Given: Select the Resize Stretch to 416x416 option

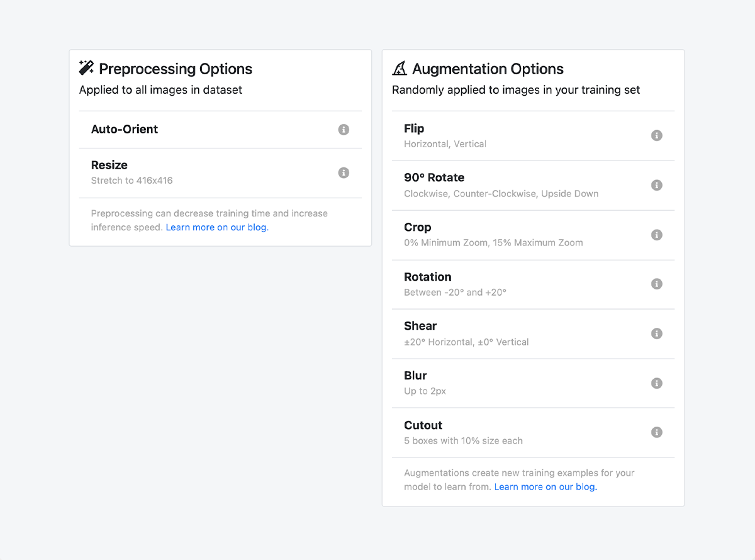Looking at the screenshot, I should [x=131, y=172].
